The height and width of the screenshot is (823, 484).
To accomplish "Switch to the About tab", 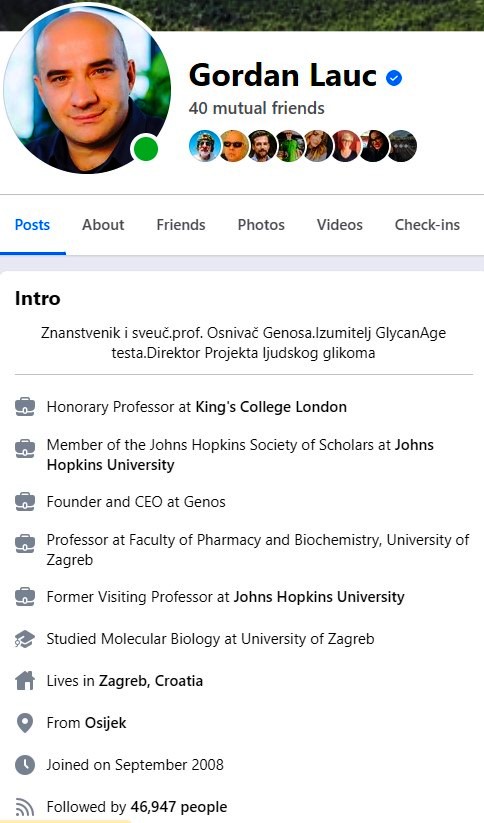I will 103,225.
